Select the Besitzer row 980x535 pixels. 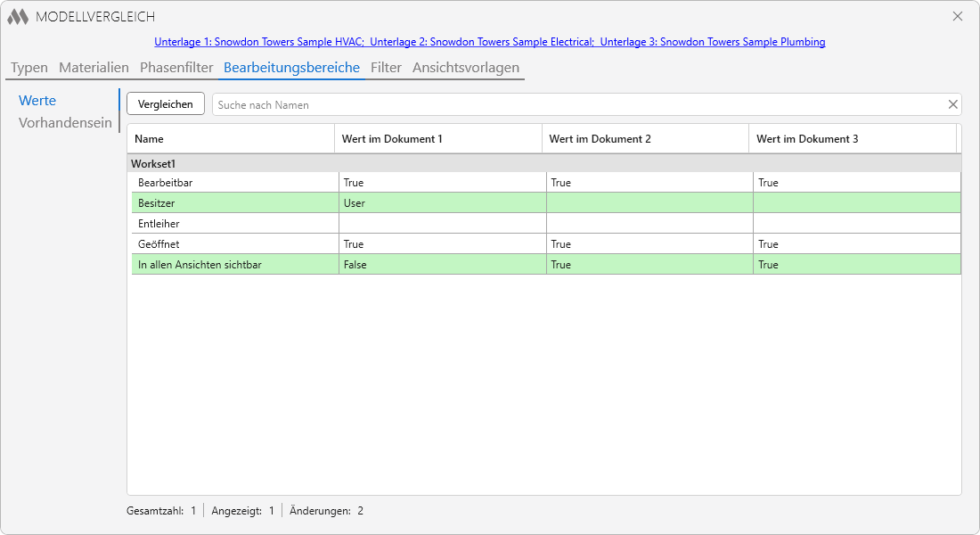pos(543,202)
